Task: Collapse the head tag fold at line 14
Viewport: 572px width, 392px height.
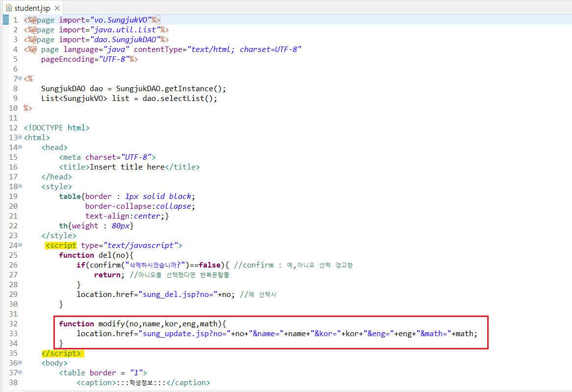Action: click(20, 147)
